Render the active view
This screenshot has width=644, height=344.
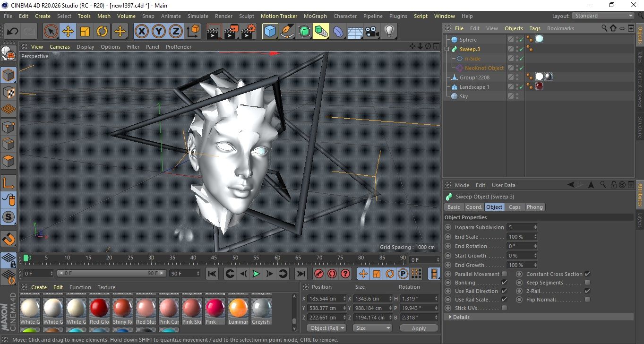click(x=214, y=32)
